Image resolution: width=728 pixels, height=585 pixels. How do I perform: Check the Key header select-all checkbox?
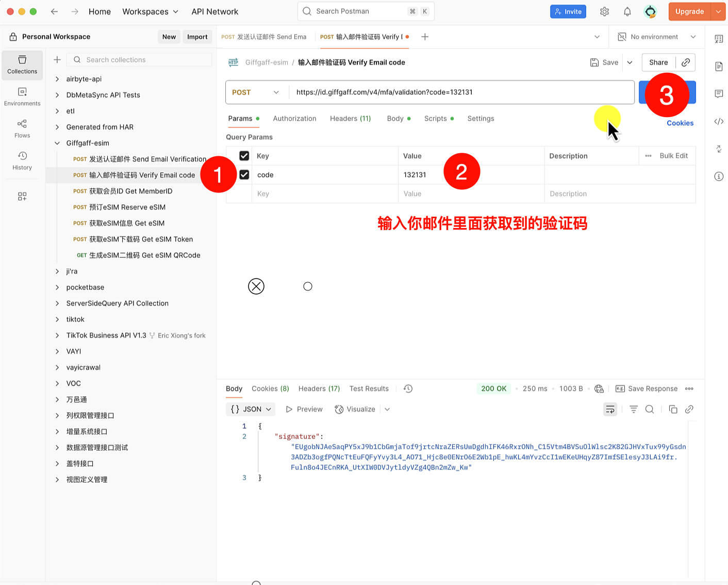243,155
